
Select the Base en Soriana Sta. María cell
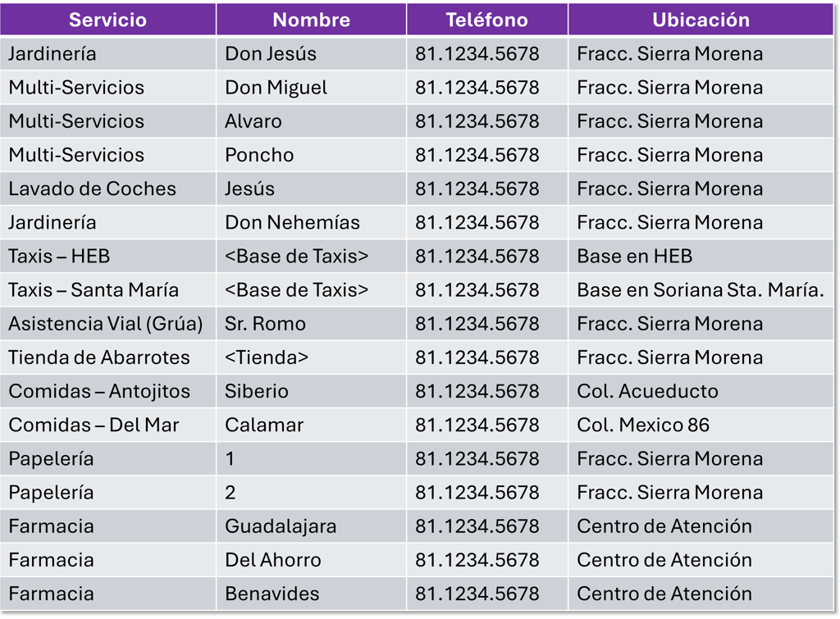[701, 289]
